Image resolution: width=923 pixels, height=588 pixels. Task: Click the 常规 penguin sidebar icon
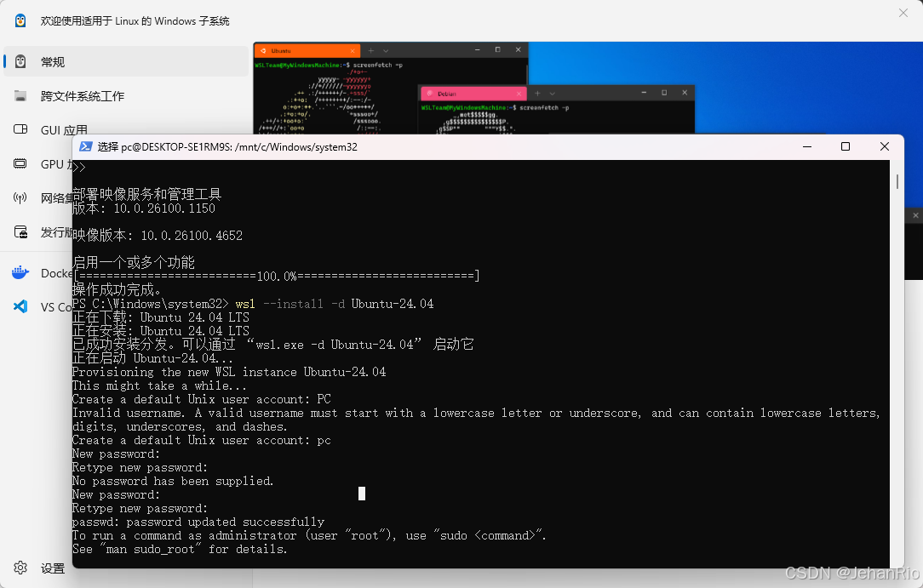pyautogui.click(x=20, y=61)
